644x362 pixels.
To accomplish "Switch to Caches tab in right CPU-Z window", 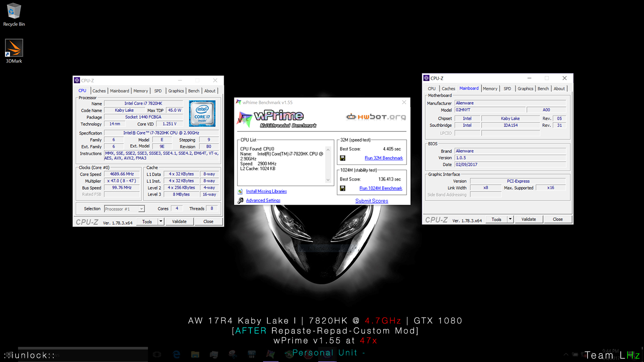I will (x=448, y=88).
